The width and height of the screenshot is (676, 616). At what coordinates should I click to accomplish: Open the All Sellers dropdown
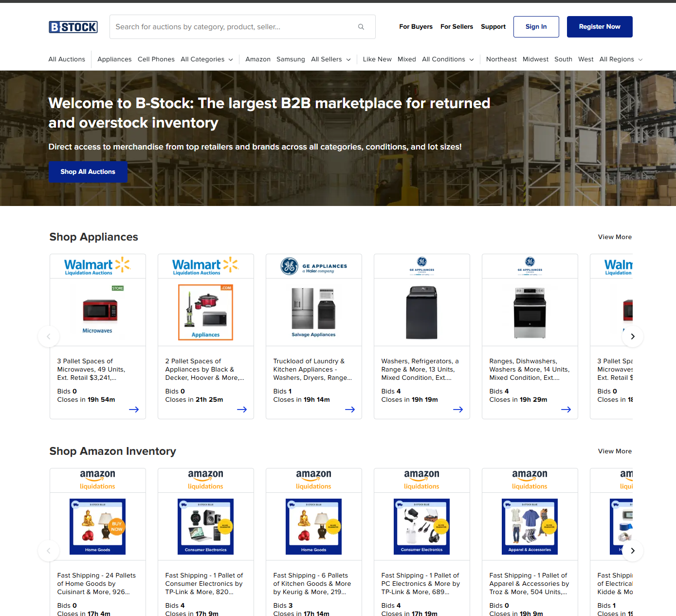pos(330,59)
